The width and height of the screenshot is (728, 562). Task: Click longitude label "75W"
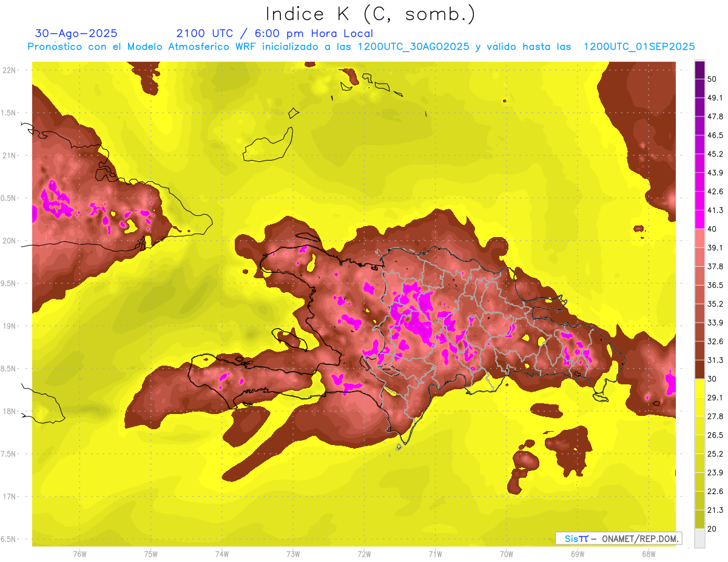point(151,554)
